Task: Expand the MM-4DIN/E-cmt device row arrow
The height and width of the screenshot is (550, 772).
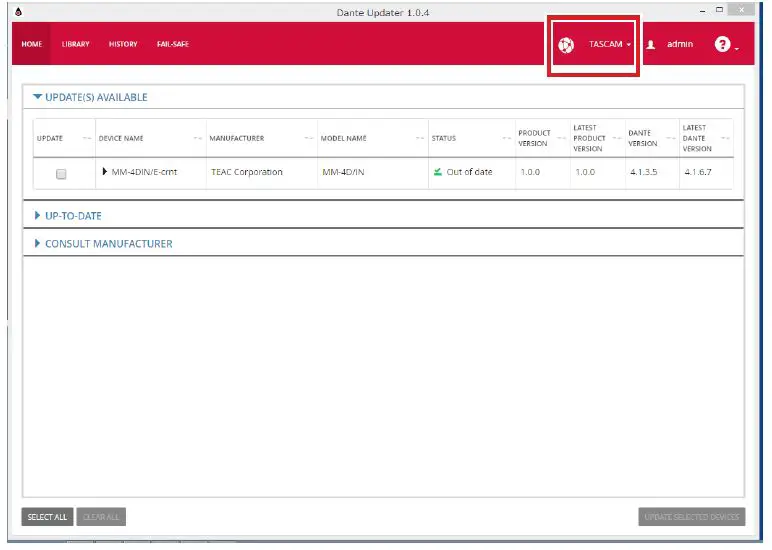Action: click(104, 171)
